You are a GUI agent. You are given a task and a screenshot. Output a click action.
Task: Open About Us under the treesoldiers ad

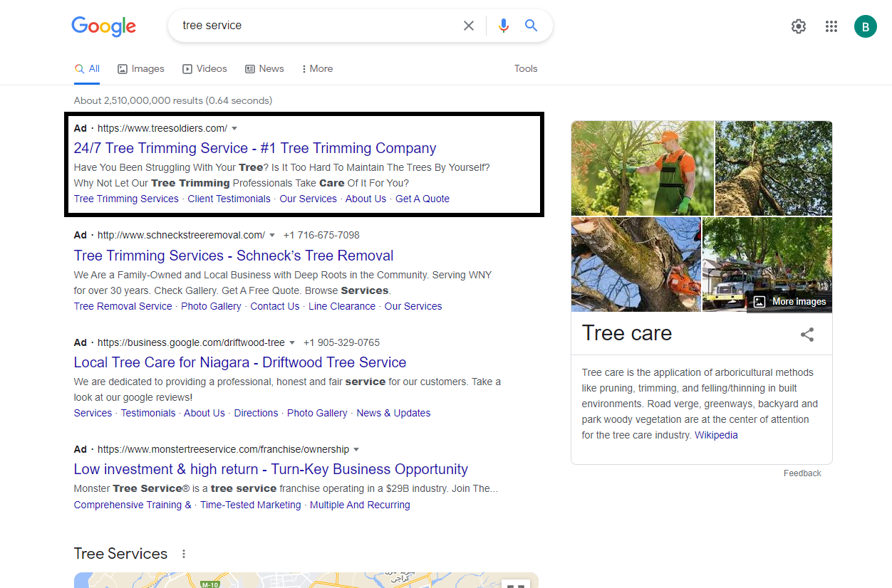pyautogui.click(x=365, y=199)
